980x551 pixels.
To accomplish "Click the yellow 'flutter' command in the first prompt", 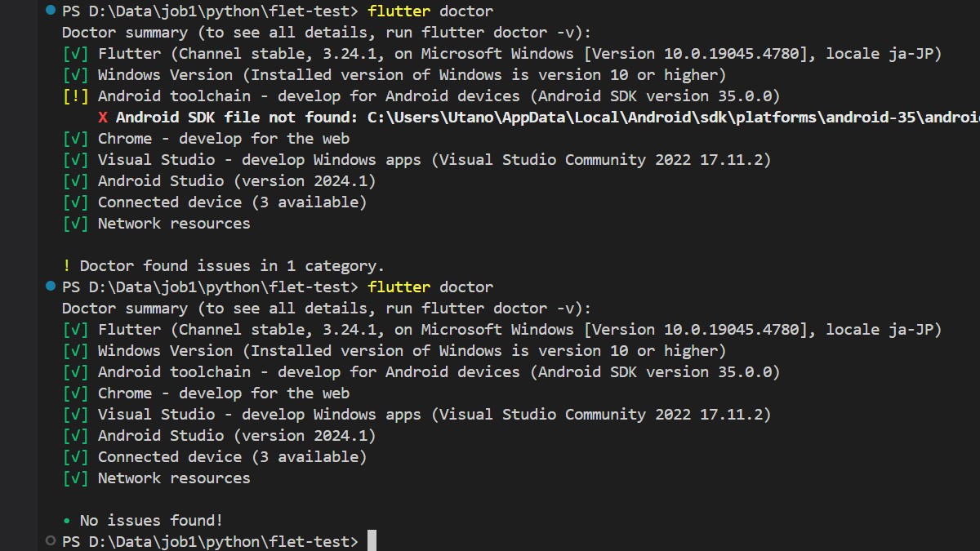I will 399,11.
